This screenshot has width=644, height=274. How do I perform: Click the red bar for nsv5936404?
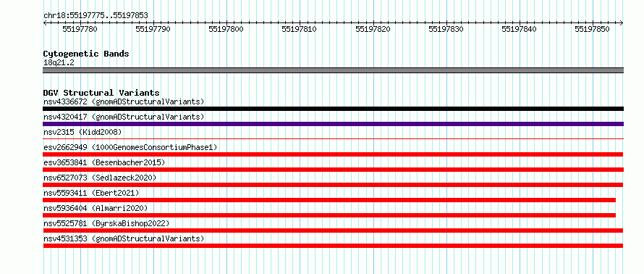tap(329, 215)
